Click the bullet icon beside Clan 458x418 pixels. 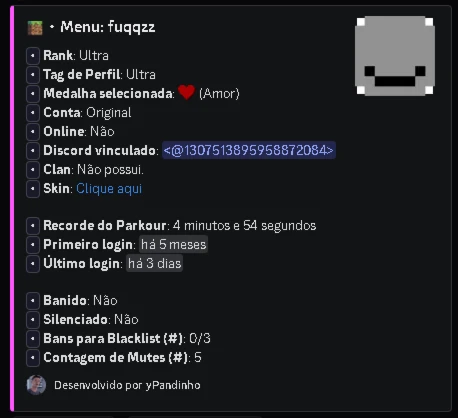(33, 170)
